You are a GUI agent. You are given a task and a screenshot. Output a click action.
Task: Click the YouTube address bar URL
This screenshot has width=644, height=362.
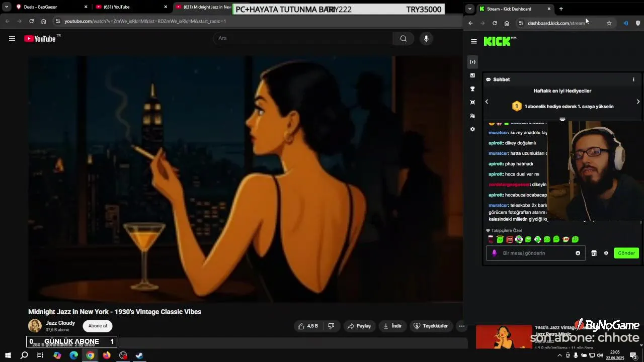tap(145, 21)
